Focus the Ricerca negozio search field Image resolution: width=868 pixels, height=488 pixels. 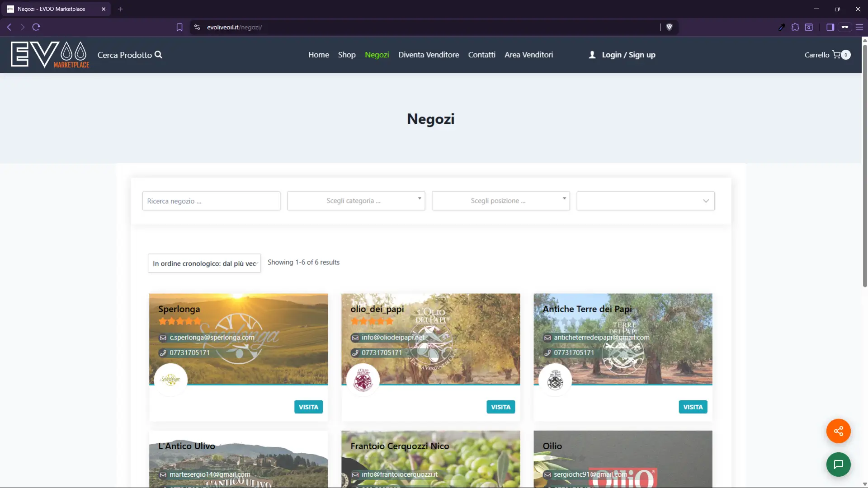[211, 201]
